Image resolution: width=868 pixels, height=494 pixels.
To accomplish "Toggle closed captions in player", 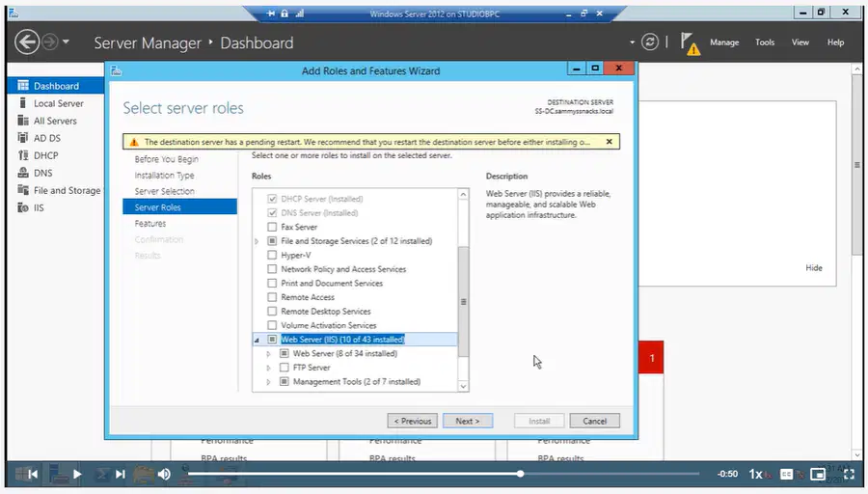I will [x=786, y=474].
